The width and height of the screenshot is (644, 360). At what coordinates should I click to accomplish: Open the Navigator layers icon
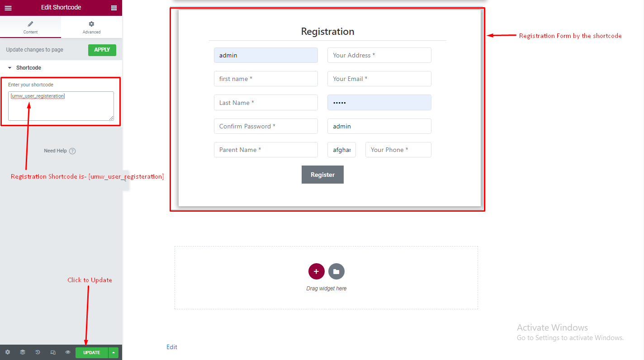point(22,352)
